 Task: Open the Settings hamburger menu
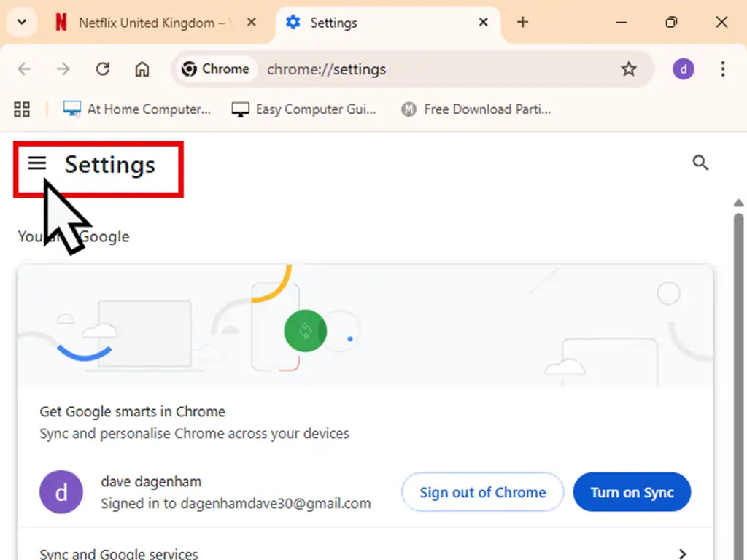[37, 163]
